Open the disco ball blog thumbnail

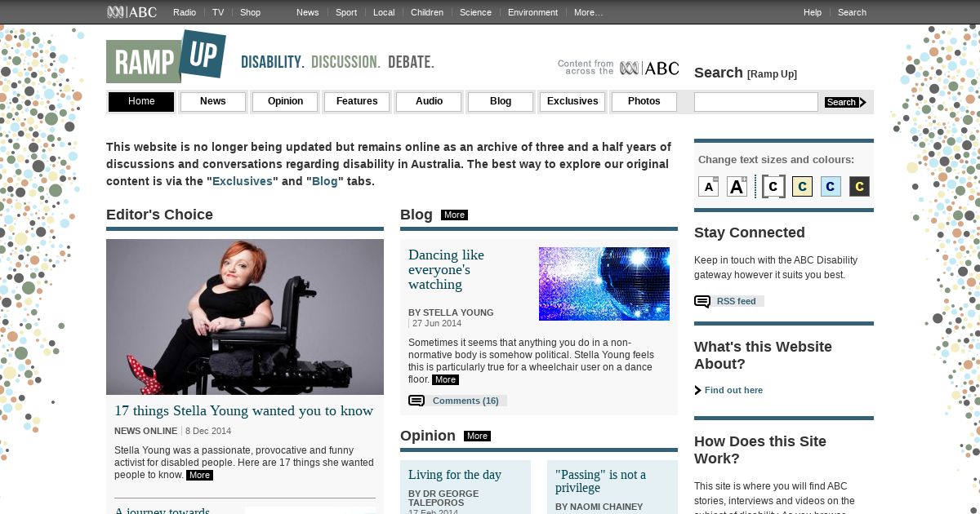click(604, 284)
